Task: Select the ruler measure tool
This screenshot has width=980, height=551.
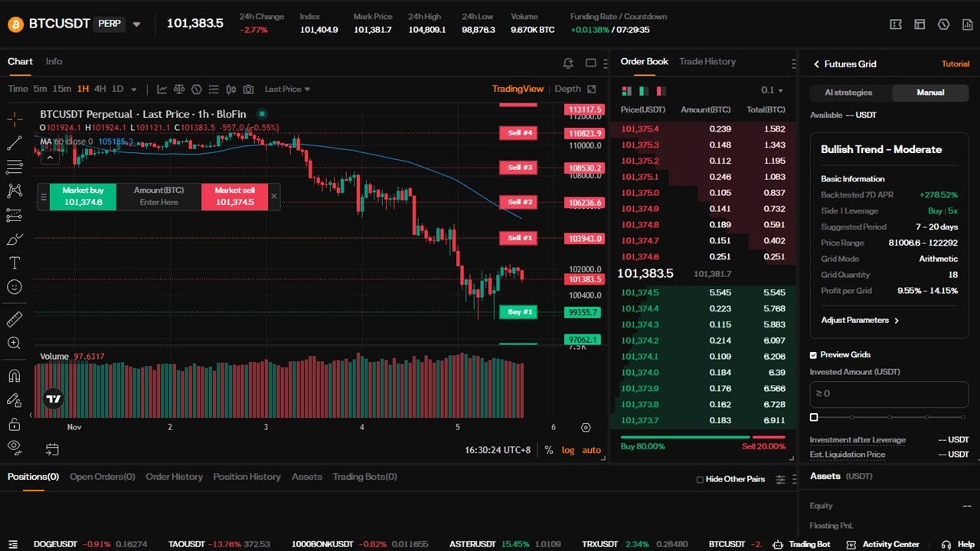Action: (14, 319)
